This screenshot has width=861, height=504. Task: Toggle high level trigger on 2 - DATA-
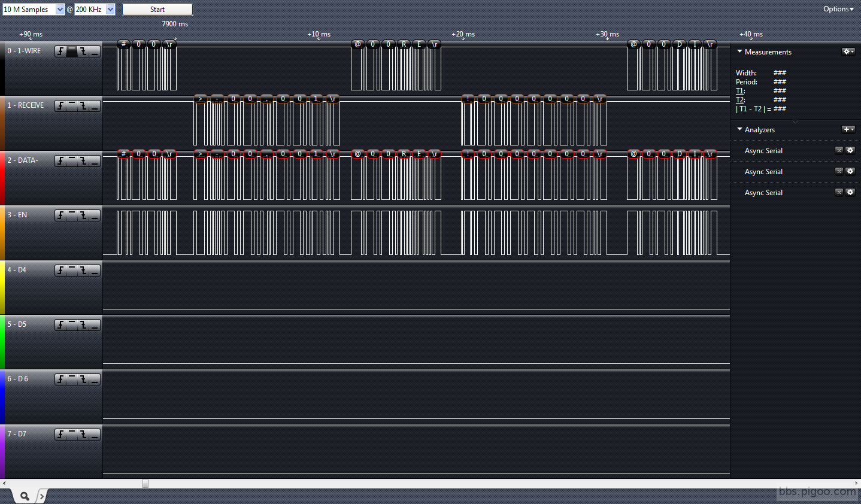72,161
